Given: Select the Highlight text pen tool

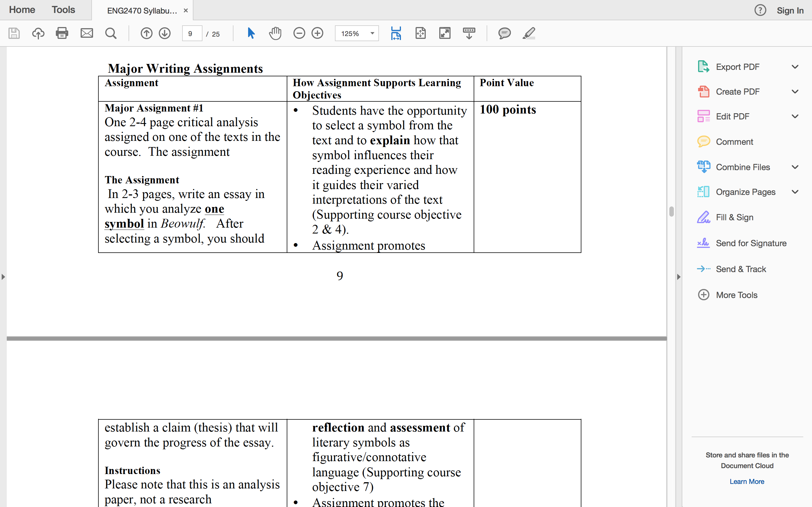Looking at the screenshot, I should [x=529, y=33].
